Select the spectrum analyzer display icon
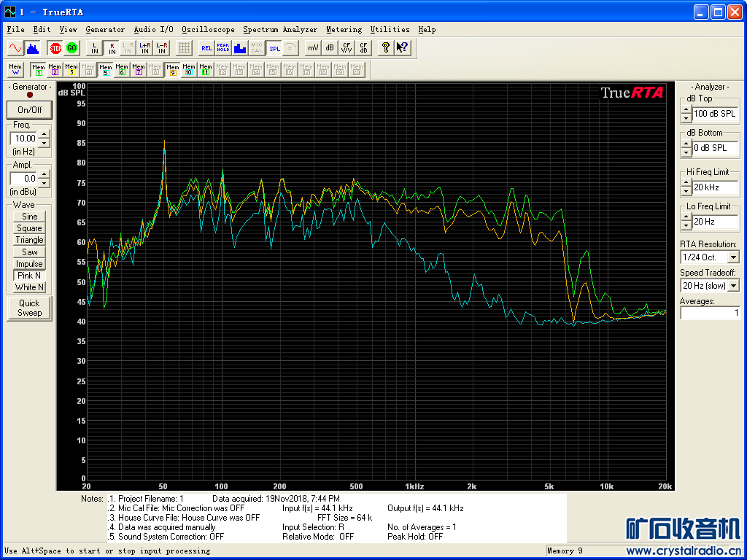Screen dimensions: 747x560 click(x=33, y=48)
